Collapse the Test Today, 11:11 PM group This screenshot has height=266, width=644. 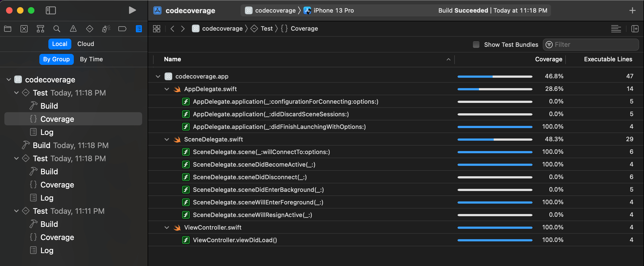[x=16, y=211]
